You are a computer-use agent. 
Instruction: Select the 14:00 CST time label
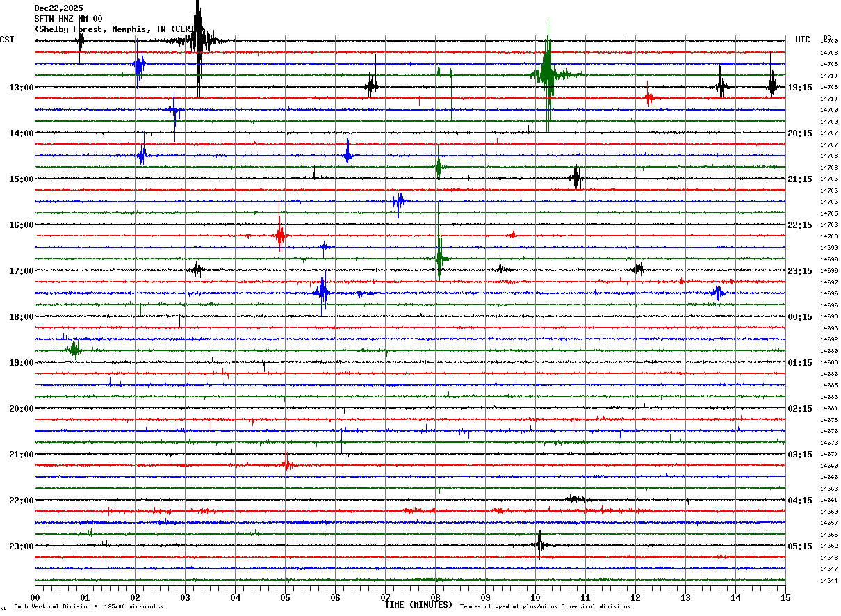21,133
